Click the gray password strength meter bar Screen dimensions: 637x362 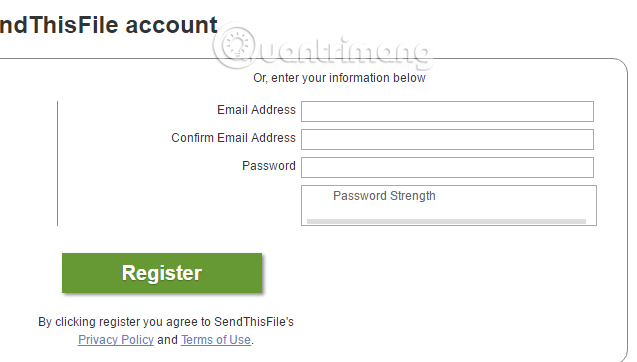coord(446,221)
